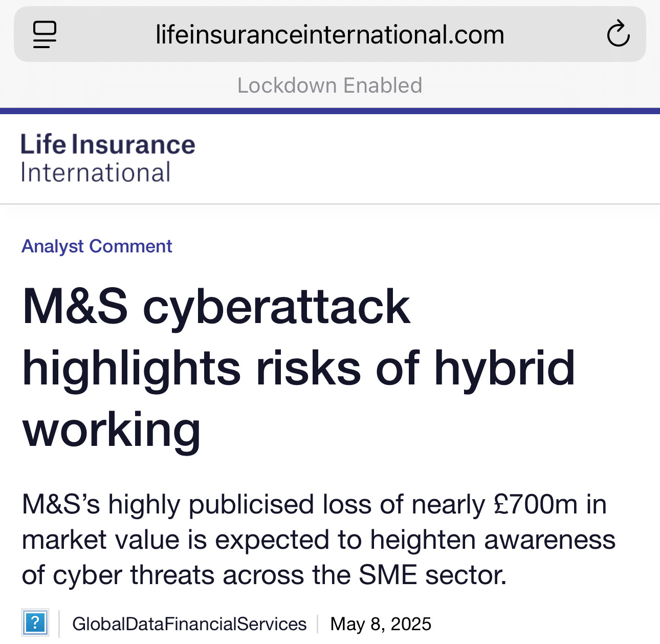Screen dimensions: 660x644
Task: Click the divider line below the site logo
Action: [330, 204]
